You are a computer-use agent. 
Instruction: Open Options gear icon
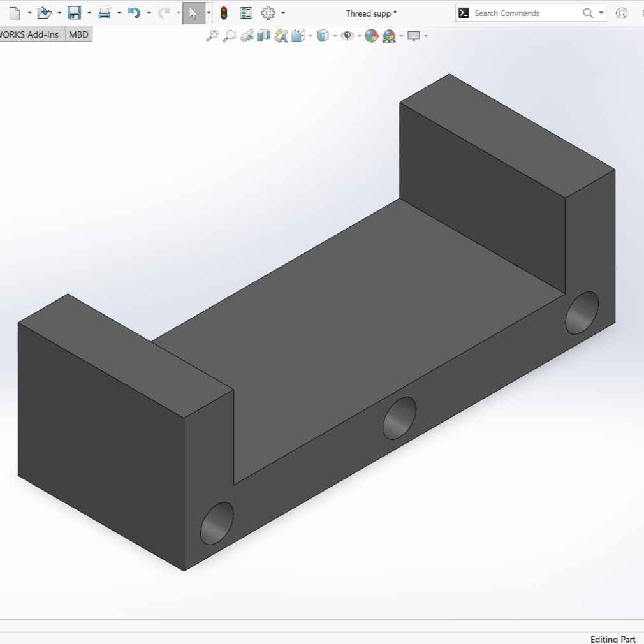[268, 13]
